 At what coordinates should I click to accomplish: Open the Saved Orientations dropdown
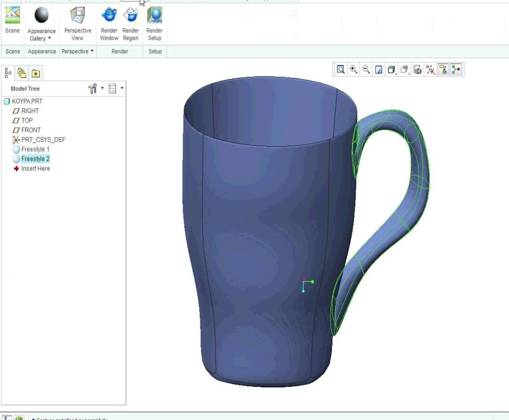(405, 70)
